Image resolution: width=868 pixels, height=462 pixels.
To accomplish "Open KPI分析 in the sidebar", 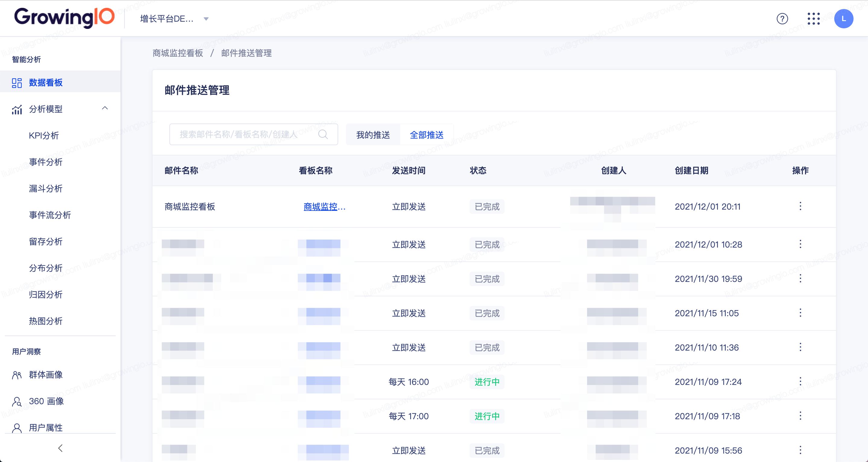I will 44,136.
